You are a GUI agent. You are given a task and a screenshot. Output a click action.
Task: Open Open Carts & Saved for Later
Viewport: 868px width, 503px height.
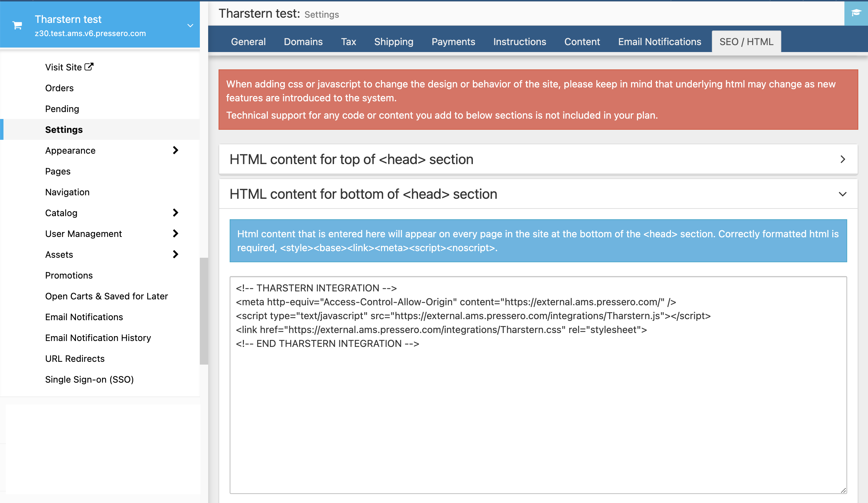(107, 296)
